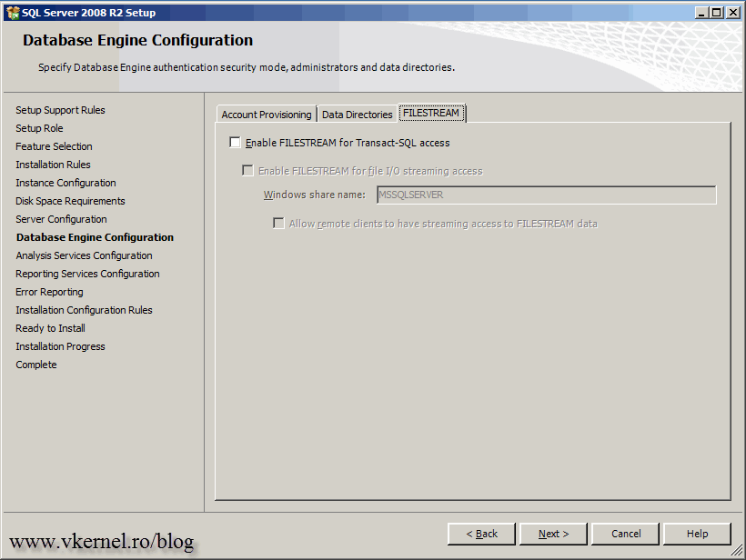This screenshot has width=746, height=560.
Task: Click the Reporting Services Configuration step
Action: click(87, 274)
